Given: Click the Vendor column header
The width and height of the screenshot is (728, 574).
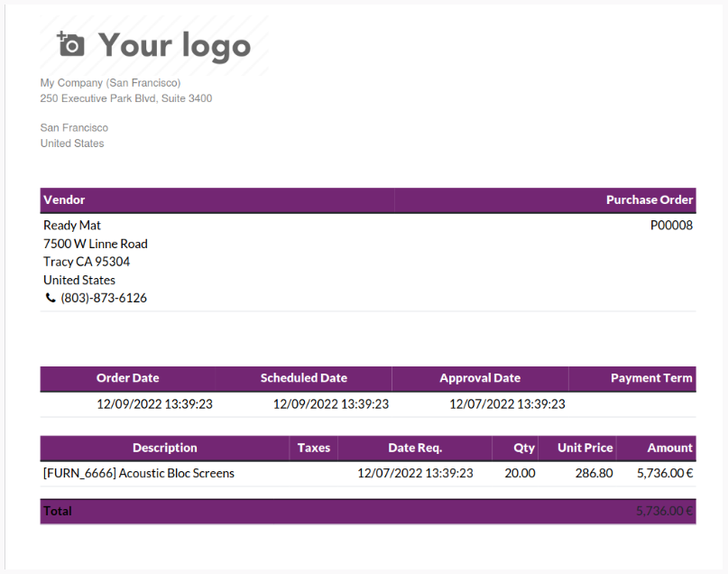Looking at the screenshot, I should click(x=64, y=199).
